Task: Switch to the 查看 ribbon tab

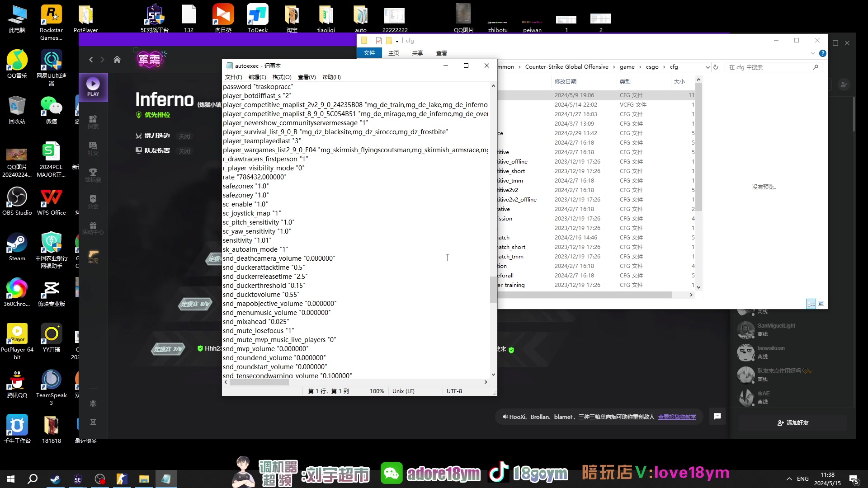Action: (441, 53)
